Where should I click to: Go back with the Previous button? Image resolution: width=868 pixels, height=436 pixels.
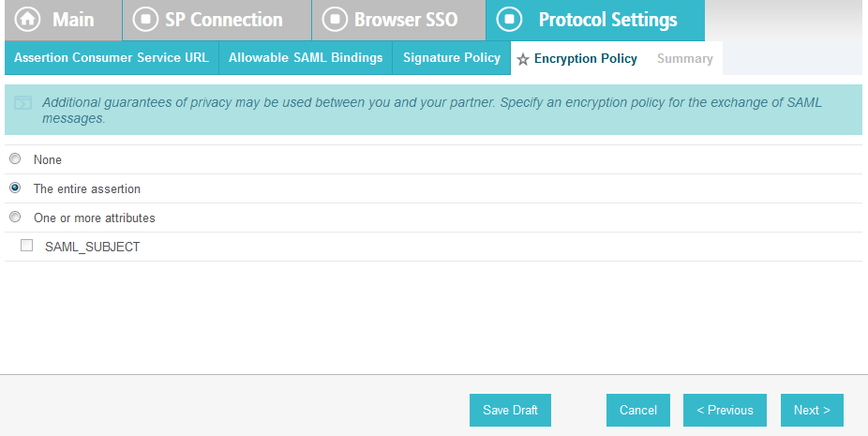tap(725, 410)
